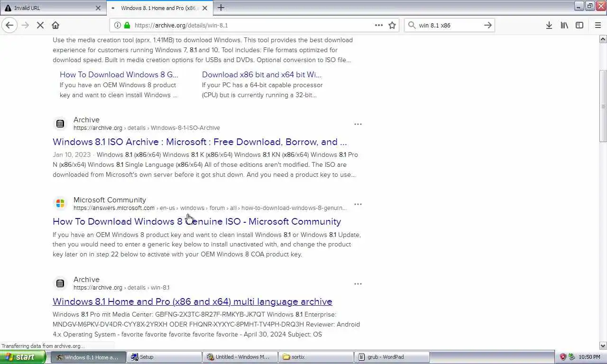Open the How To Download Windows 8 Genuine ISO result
607x364 pixels.
coord(197,221)
